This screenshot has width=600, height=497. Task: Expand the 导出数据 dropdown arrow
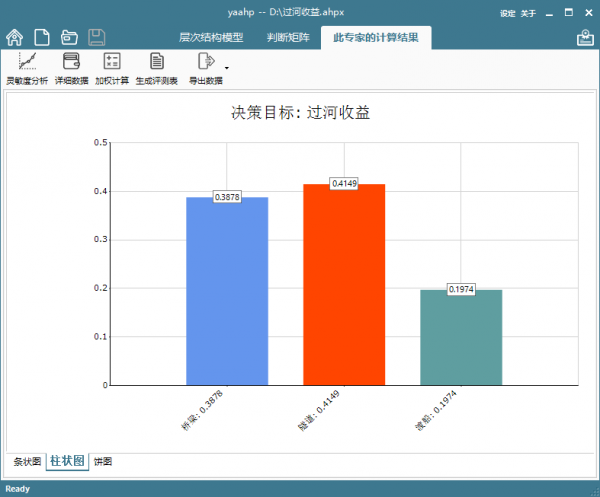pyautogui.click(x=227, y=69)
